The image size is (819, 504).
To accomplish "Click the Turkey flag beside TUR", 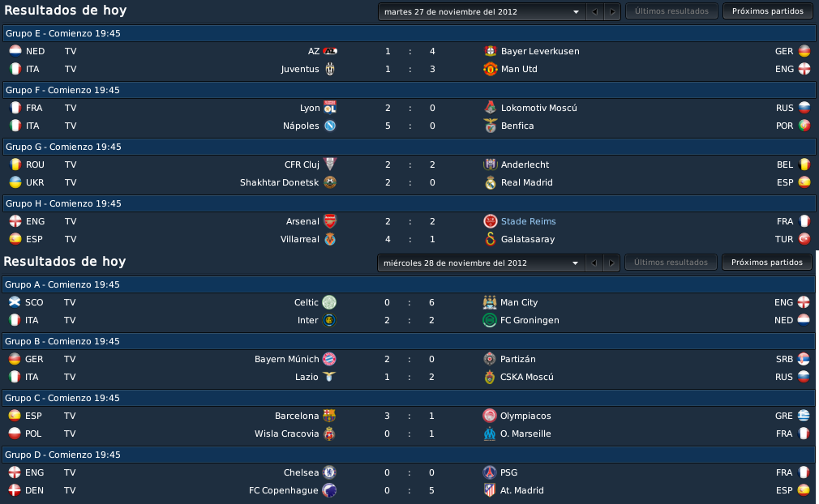I will (x=804, y=239).
